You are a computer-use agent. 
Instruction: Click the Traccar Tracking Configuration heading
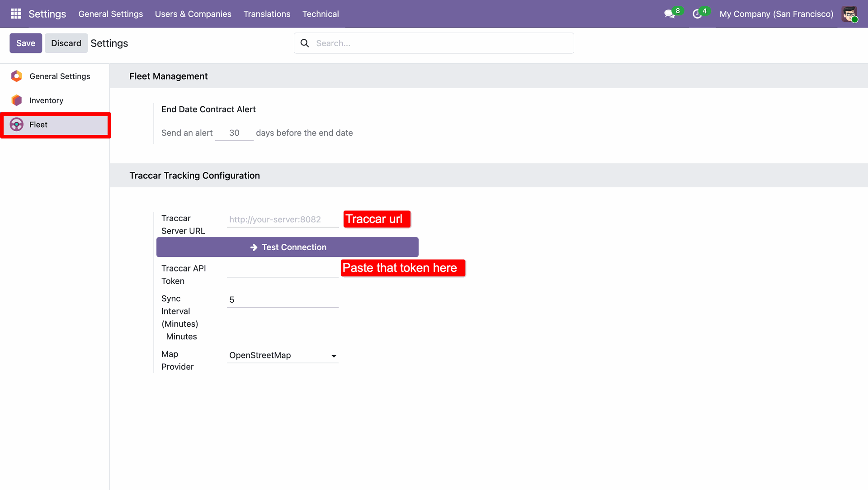pos(194,176)
